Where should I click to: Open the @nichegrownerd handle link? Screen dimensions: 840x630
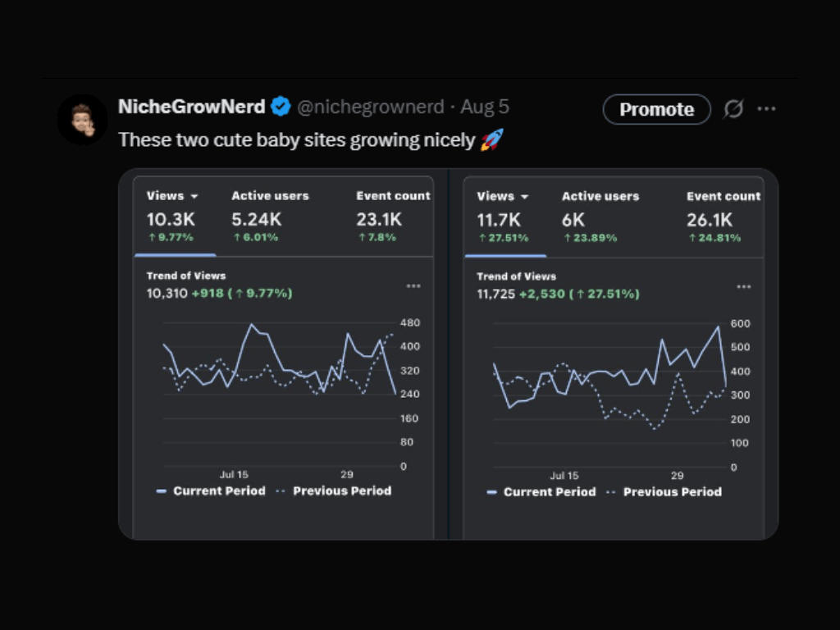tap(369, 107)
